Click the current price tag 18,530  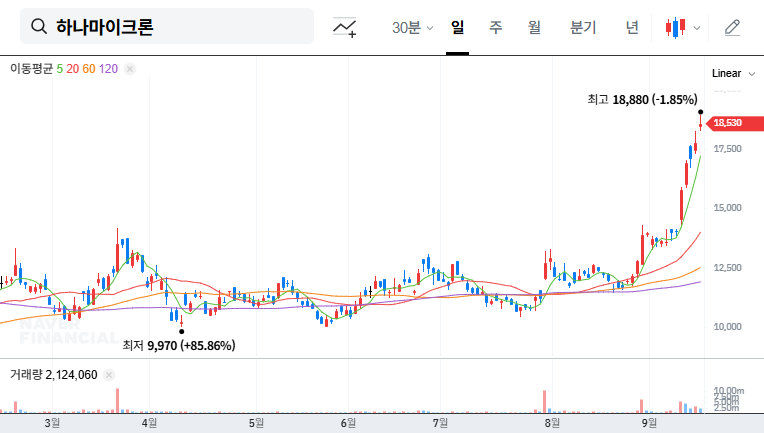click(x=734, y=123)
